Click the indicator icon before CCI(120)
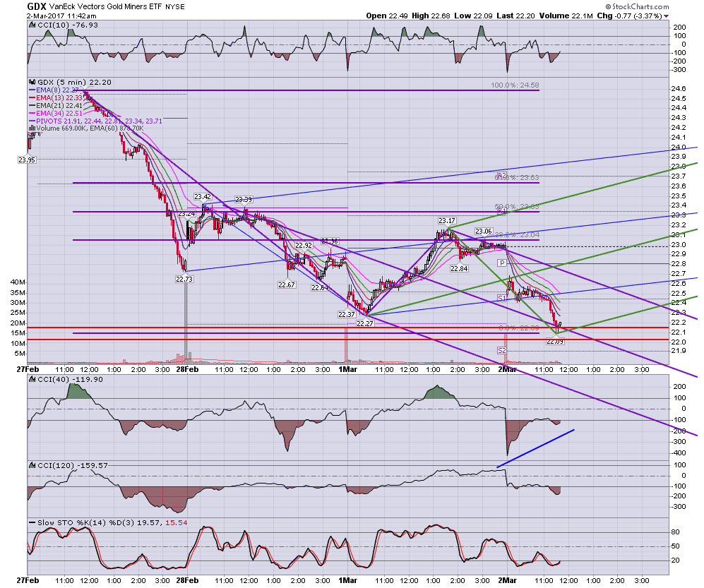The image size is (704, 588). 32,465
